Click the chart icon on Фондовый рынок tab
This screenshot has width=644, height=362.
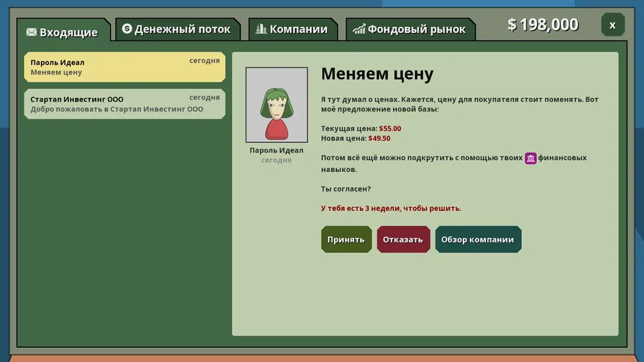(x=359, y=28)
